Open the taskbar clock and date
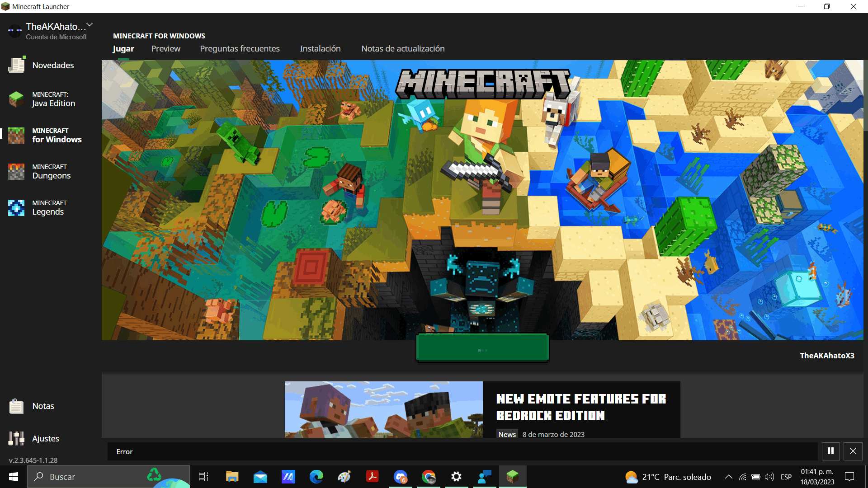 point(817,477)
